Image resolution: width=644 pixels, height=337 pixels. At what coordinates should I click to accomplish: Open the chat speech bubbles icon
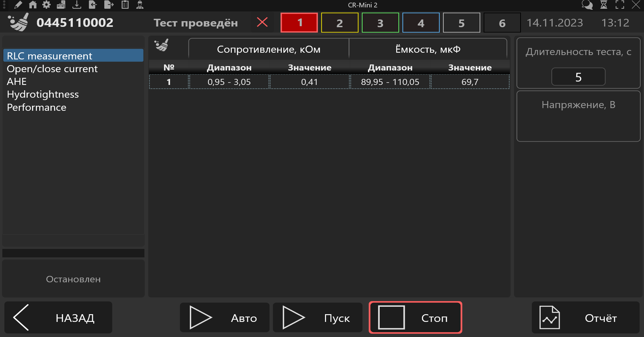[587, 5]
